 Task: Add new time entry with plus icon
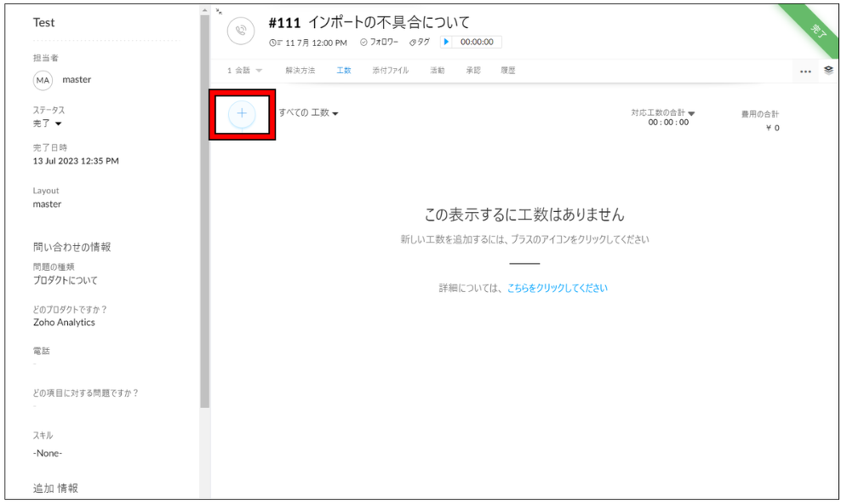[x=242, y=114]
